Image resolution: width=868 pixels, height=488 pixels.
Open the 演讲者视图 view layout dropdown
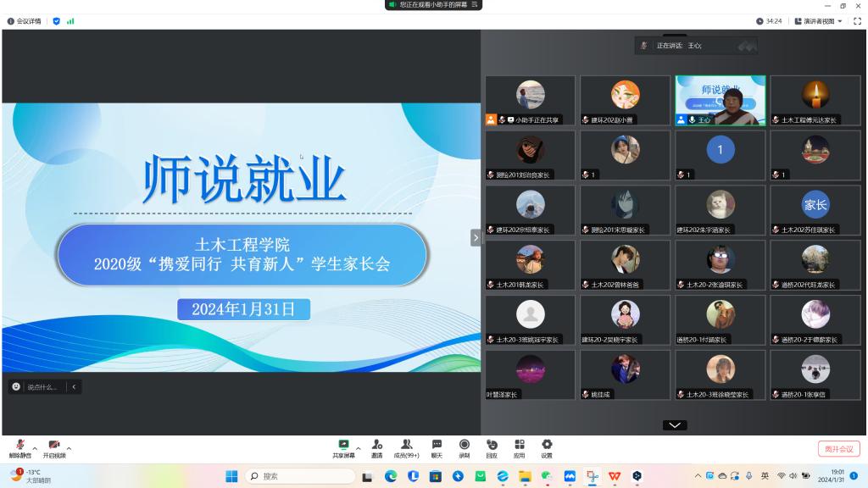point(819,21)
